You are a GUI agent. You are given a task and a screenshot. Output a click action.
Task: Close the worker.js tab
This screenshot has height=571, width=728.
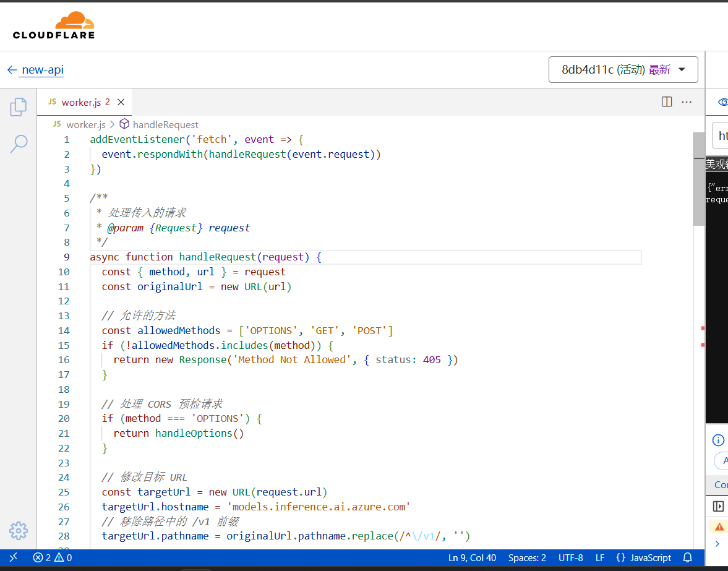click(x=121, y=102)
